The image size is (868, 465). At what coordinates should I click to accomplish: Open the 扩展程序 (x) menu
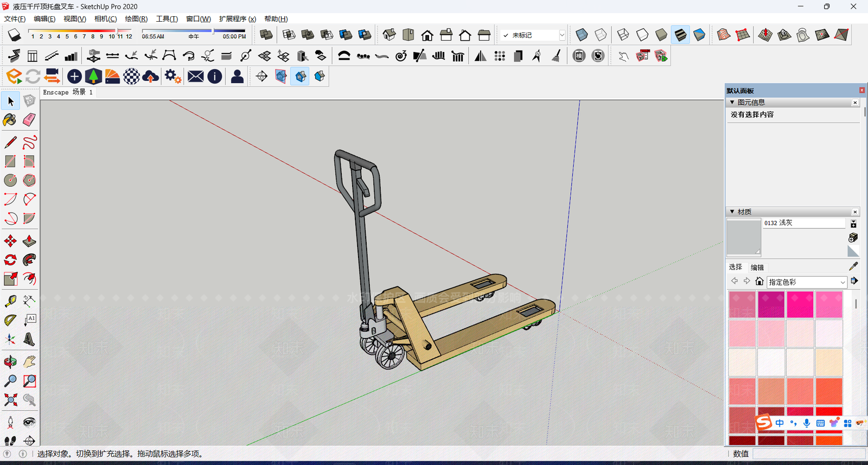tap(238, 19)
